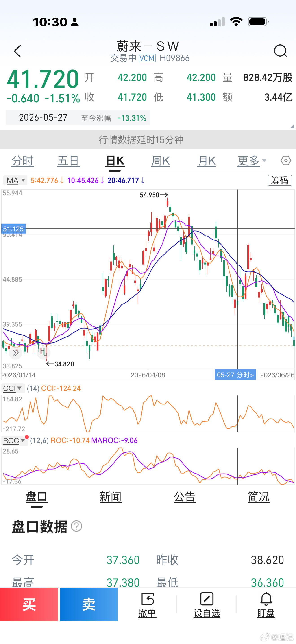Tap the 设自选 watchlist icon
Image resolution: width=296 pixels, height=644 pixels.
coord(207,599)
